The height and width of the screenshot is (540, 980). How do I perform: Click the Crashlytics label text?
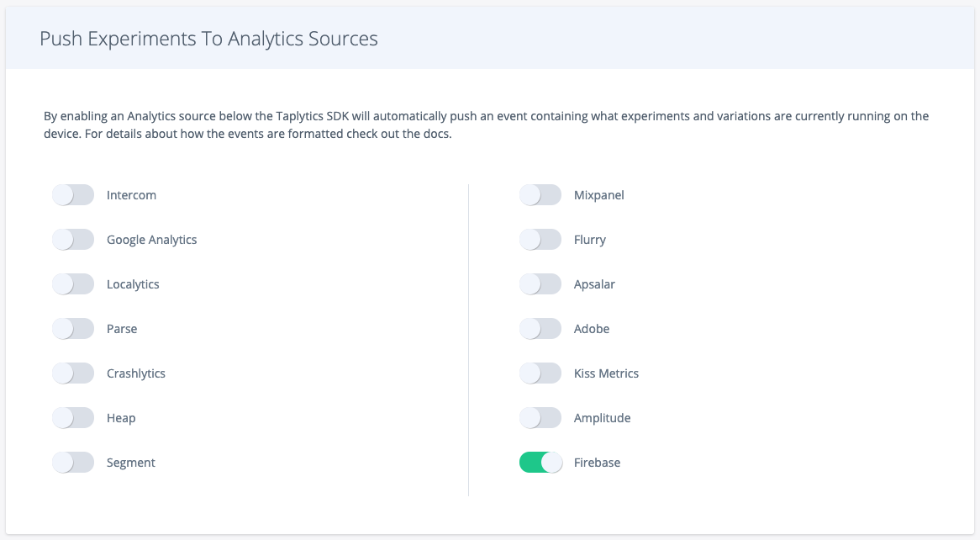136,373
